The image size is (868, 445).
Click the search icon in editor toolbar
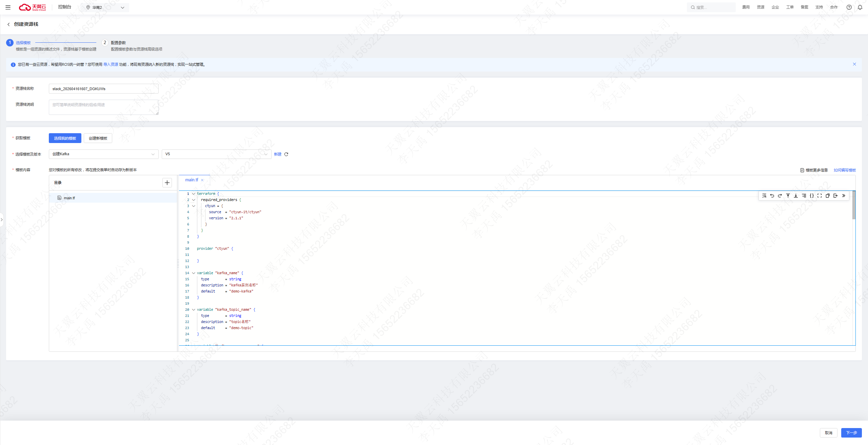click(764, 196)
